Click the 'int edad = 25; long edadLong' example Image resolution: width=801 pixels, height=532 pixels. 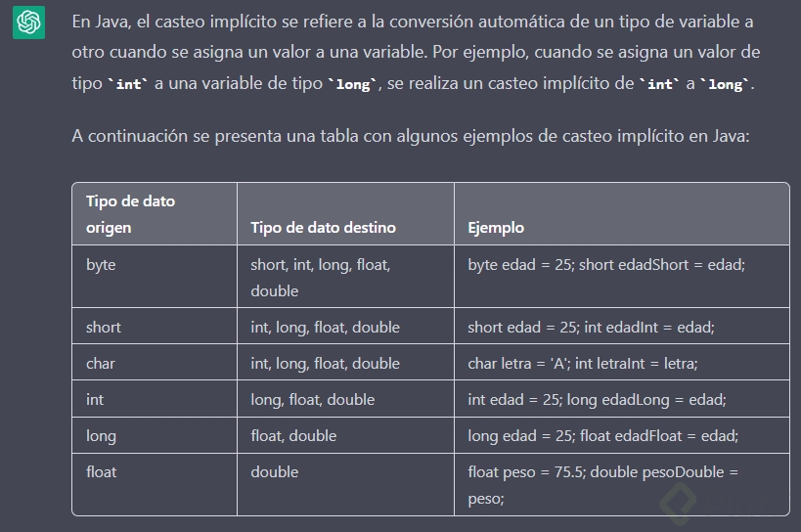coord(622,399)
